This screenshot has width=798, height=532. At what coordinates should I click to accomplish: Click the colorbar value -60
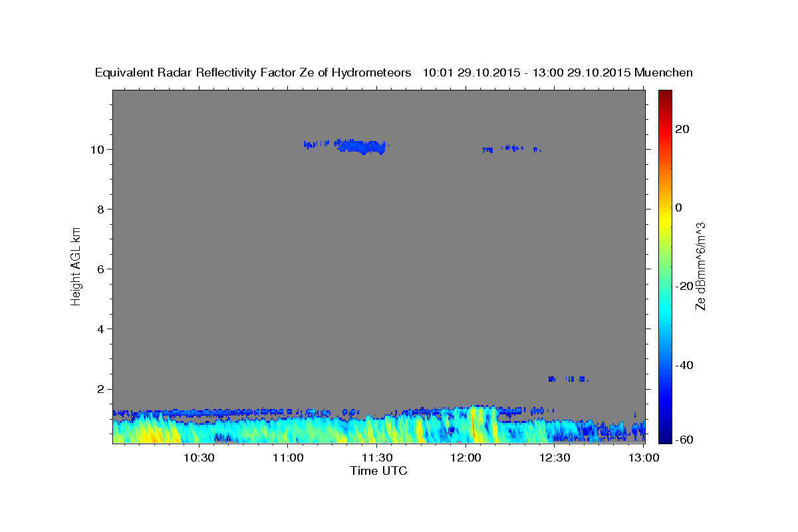point(684,439)
